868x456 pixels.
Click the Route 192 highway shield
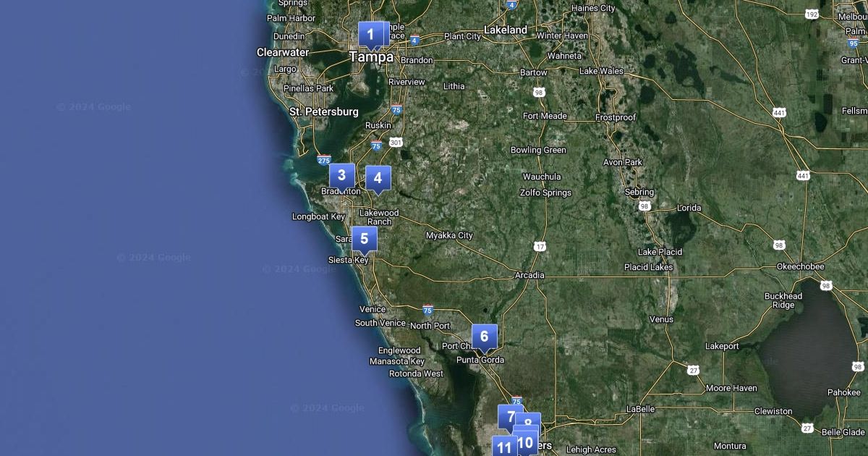click(812, 14)
